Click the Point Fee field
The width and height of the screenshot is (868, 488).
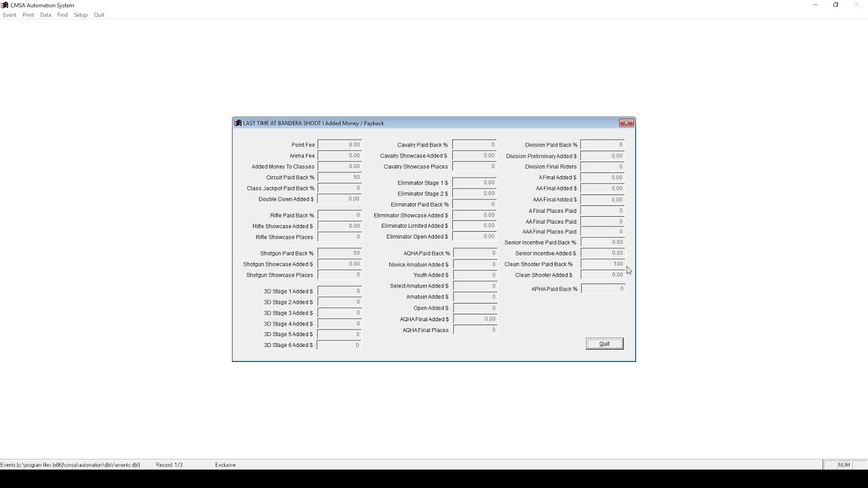click(x=340, y=144)
